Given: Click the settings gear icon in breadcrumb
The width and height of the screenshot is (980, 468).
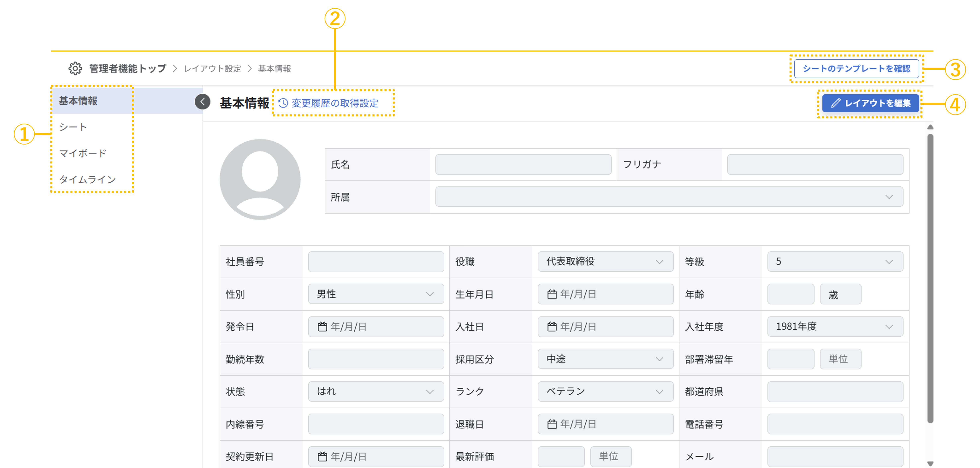Looking at the screenshot, I should point(75,69).
